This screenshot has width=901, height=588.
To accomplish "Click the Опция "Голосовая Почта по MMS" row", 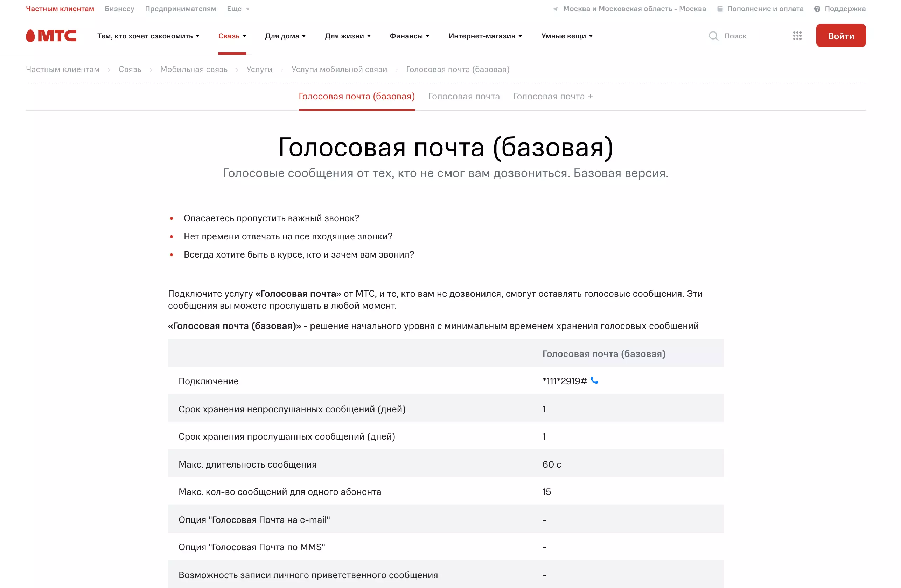I will (446, 547).
